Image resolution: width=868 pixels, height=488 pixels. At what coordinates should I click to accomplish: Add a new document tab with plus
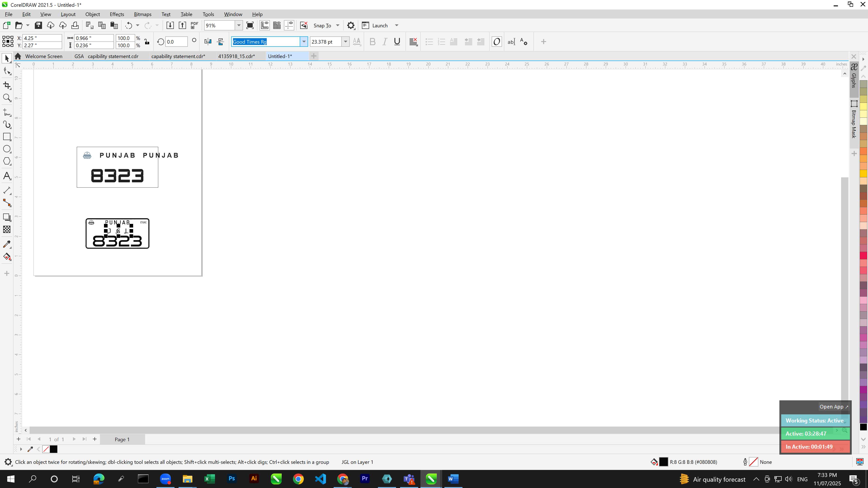click(314, 56)
